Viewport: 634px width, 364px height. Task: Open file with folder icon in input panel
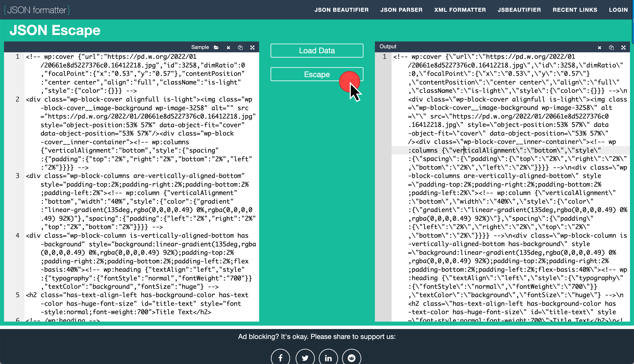coord(216,48)
